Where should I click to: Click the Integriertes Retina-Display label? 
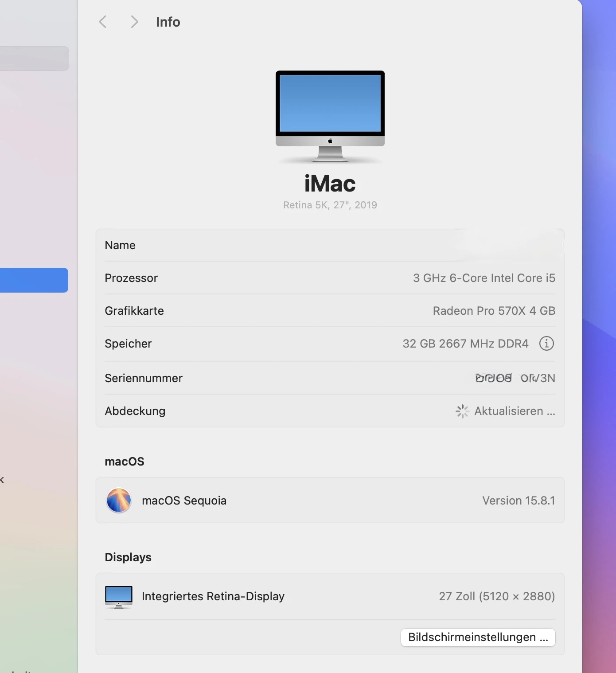(x=213, y=596)
